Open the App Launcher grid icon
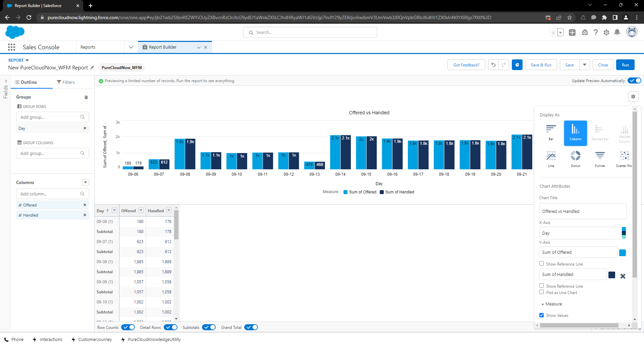 click(x=11, y=47)
